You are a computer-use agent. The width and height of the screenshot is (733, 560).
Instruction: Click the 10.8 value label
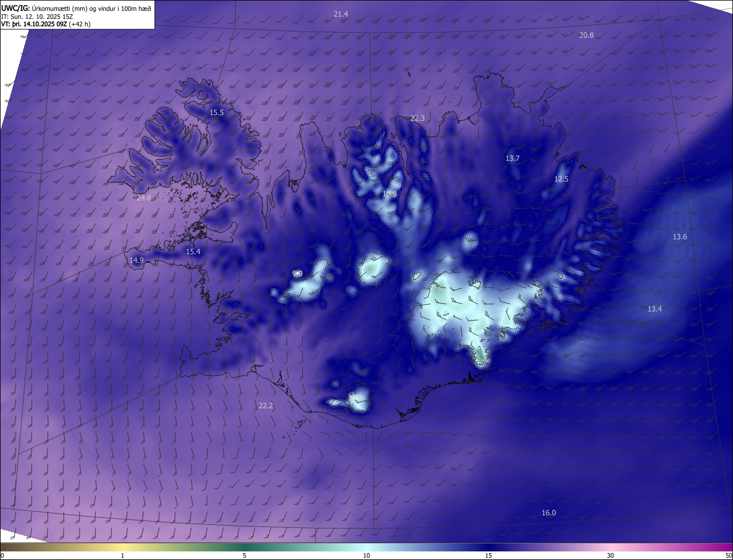point(389,195)
